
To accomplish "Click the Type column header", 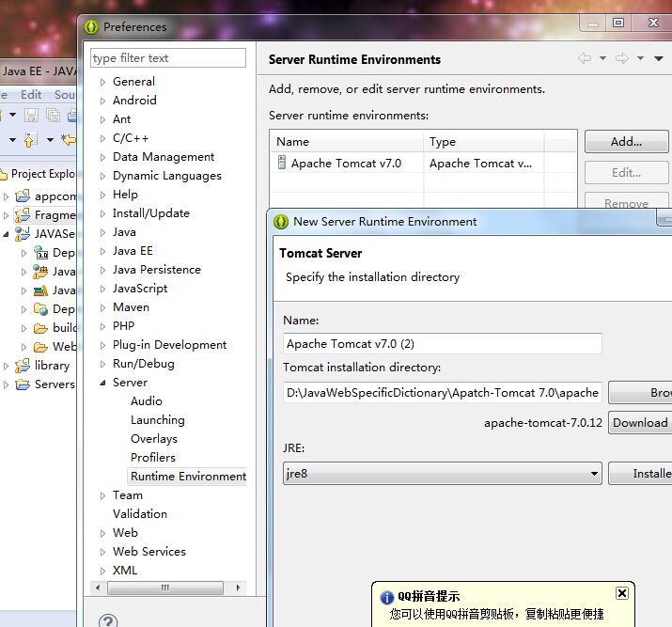I will pyautogui.click(x=484, y=141).
